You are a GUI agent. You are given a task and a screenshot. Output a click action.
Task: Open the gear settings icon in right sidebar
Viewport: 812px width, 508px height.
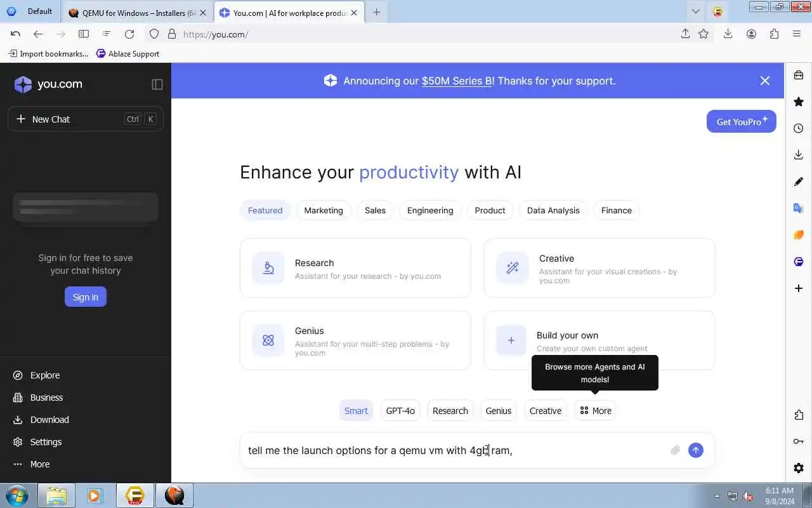tap(799, 468)
